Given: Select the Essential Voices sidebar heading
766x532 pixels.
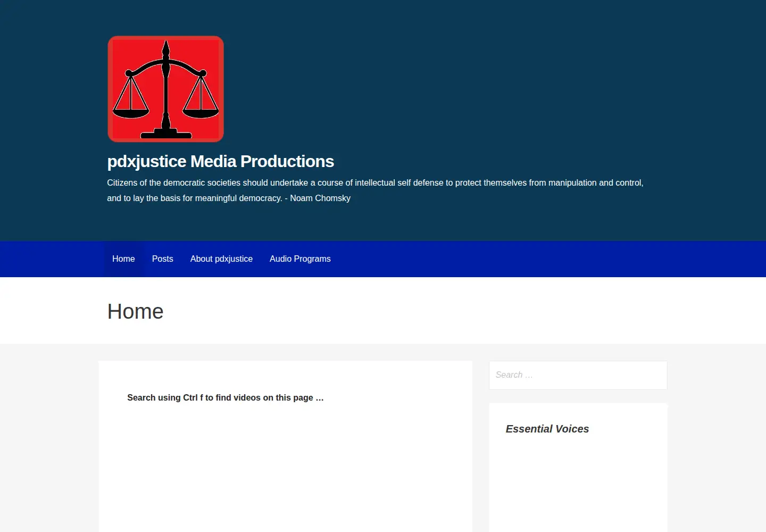Looking at the screenshot, I should tap(547, 429).
